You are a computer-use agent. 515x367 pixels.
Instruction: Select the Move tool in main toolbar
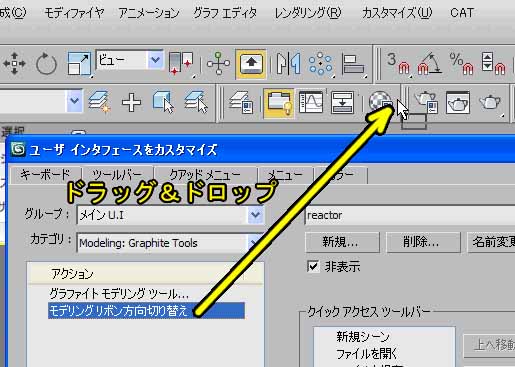(14, 63)
